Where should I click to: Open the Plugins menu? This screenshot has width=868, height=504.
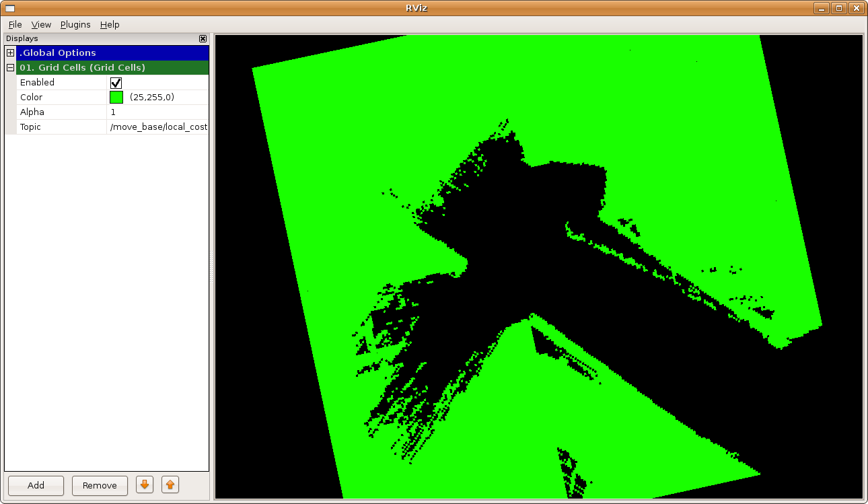[x=75, y=25]
